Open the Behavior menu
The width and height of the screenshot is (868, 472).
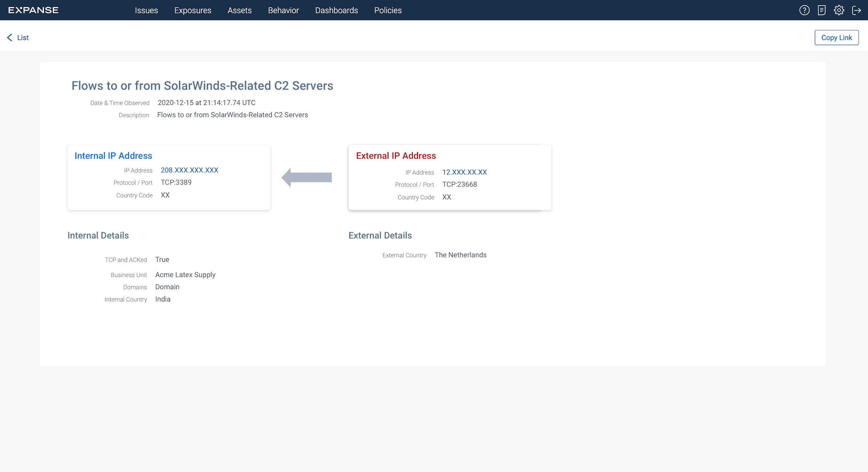283,10
